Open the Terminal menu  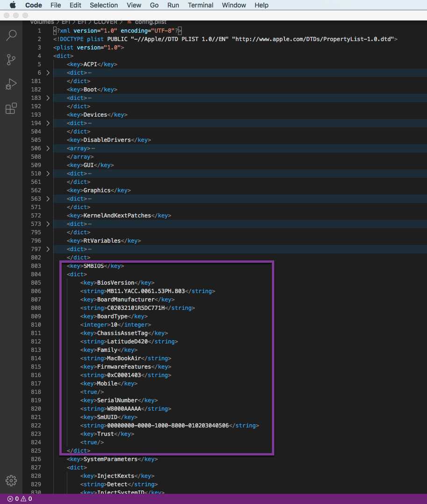click(200, 5)
